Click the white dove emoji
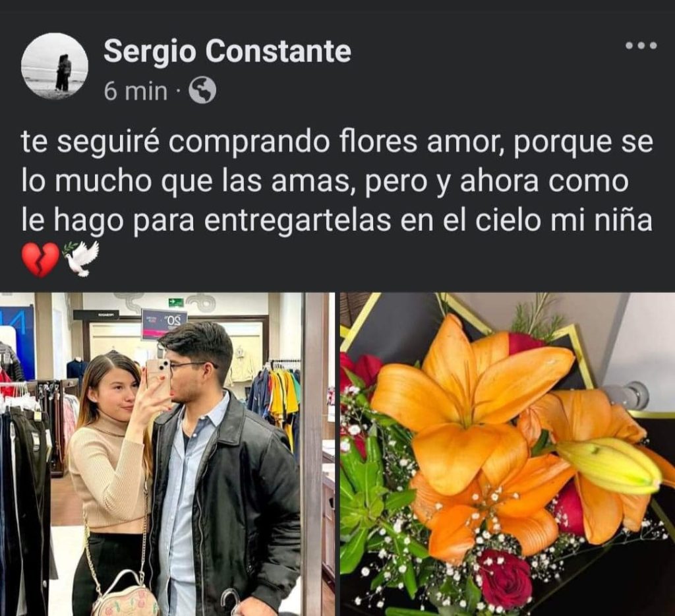 coord(81,259)
